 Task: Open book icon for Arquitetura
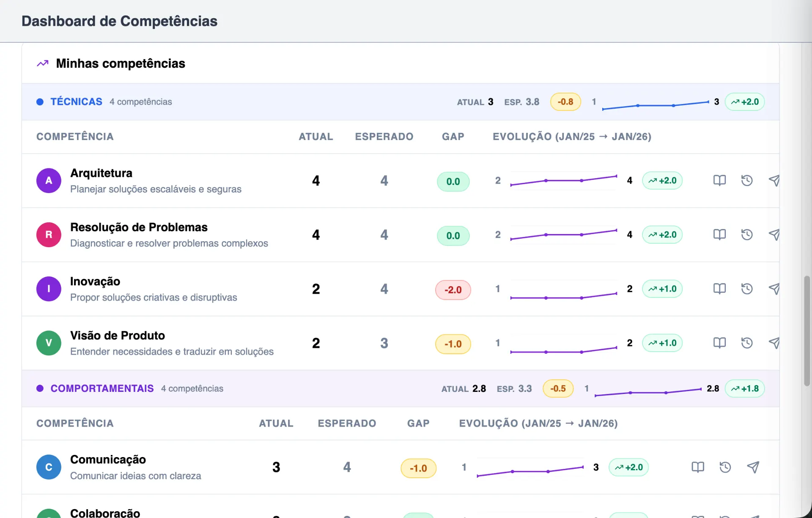point(719,181)
